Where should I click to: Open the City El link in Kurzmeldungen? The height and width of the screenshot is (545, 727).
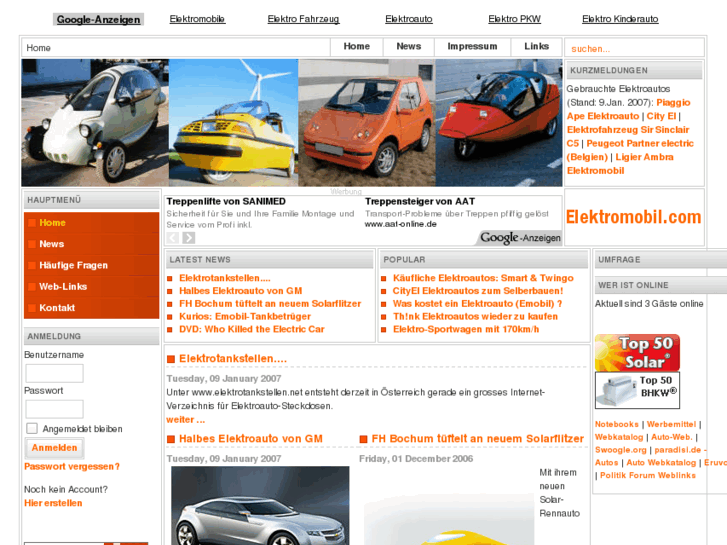click(x=661, y=116)
